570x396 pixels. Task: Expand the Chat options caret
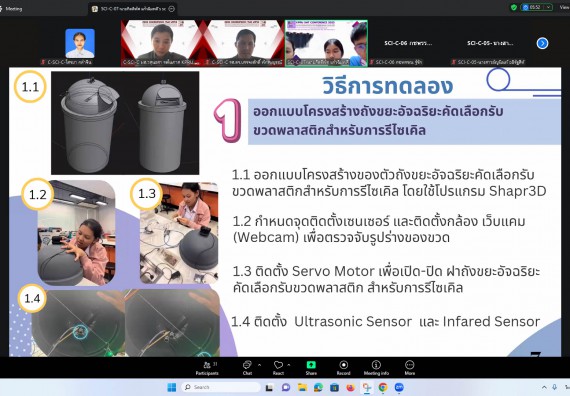point(260,364)
